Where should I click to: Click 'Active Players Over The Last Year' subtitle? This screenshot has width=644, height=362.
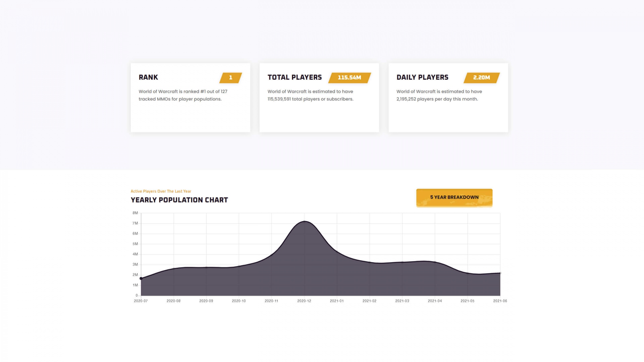pos(161,191)
